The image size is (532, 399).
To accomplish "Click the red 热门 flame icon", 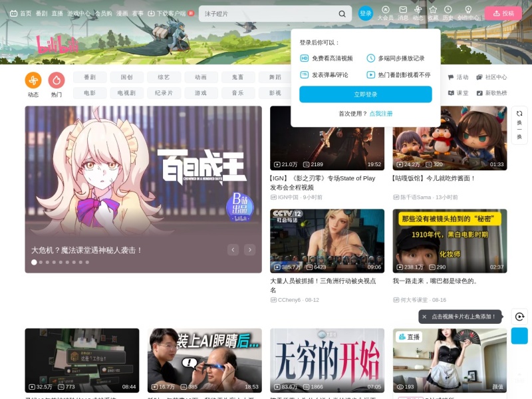I will point(57,80).
